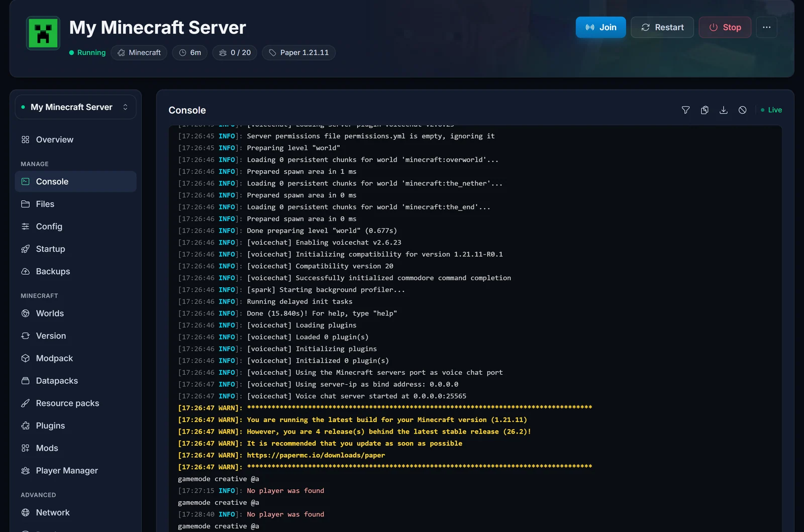Click the papermc.io downloads URL in console
Viewport: 804px width, 532px height.
tap(316, 455)
